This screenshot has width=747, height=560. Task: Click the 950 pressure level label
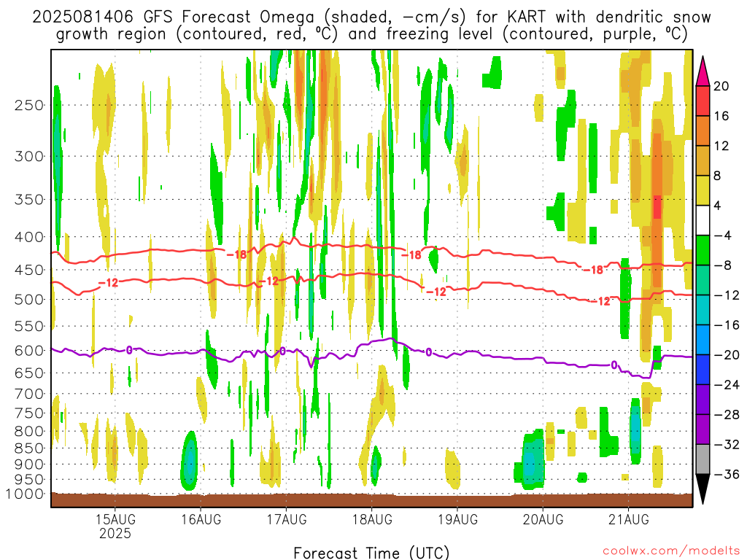(28, 480)
